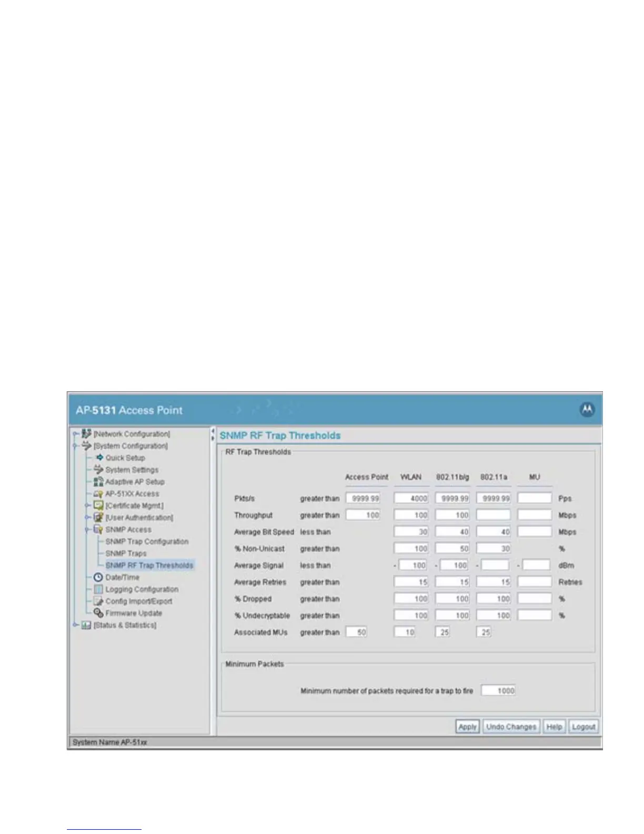Click the % Non-Unicast 802.11b/g field showing 50
Screen dimensions: 644x834
[452, 549]
